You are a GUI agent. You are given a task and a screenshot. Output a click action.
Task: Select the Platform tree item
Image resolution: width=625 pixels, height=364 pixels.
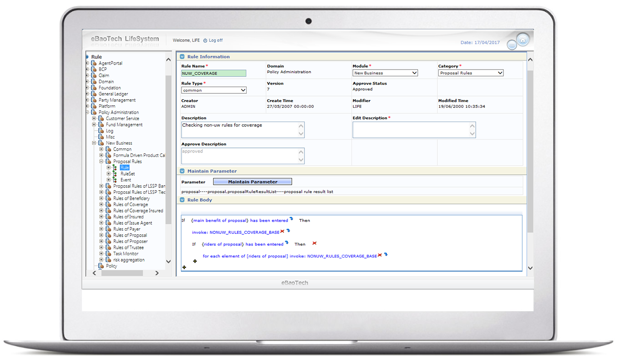pyautogui.click(x=107, y=106)
